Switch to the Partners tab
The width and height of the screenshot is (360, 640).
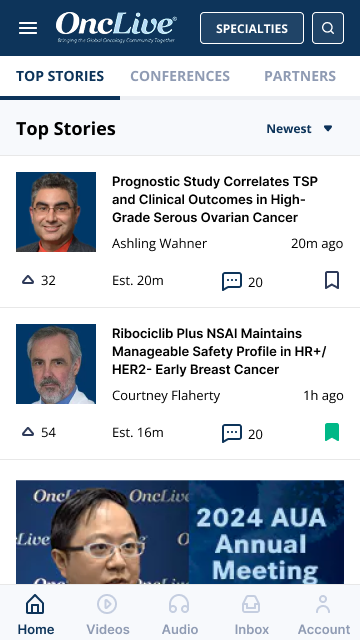click(300, 76)
